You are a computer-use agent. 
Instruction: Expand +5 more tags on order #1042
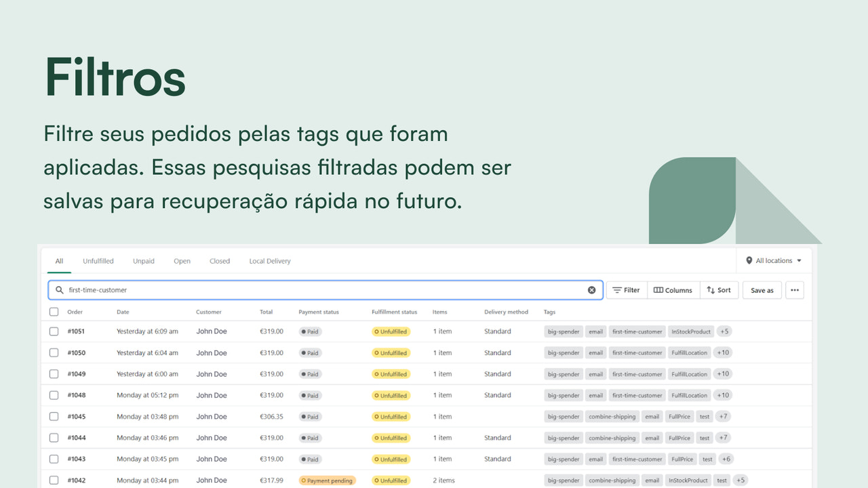pos(740,480)
